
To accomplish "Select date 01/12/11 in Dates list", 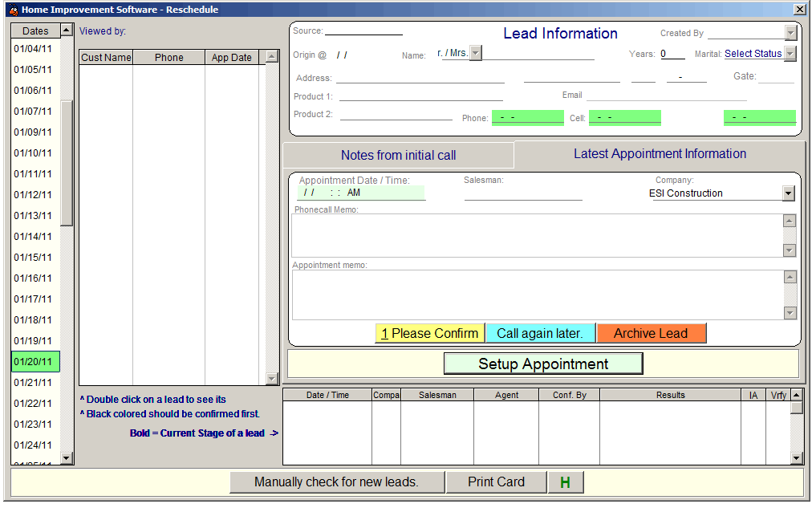I will (x=35, y=195).
